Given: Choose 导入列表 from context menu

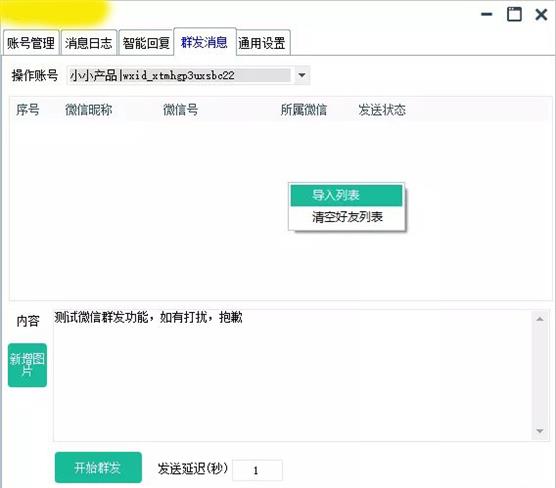Looking at the screenshot, I should (346, 195).
